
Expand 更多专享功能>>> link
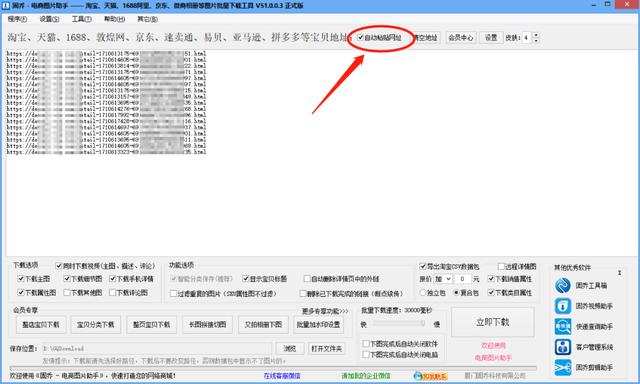click(x=325, y=311)
